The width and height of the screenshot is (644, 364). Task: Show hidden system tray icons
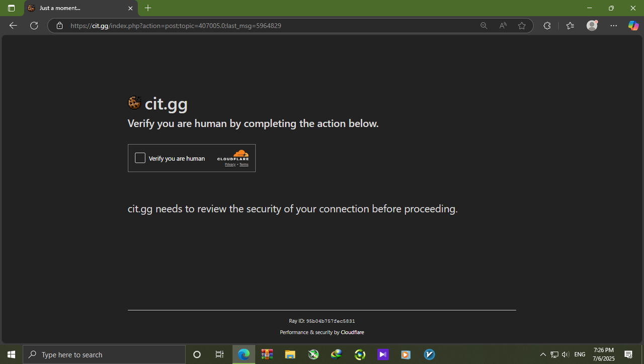click(x=543, y=354)
